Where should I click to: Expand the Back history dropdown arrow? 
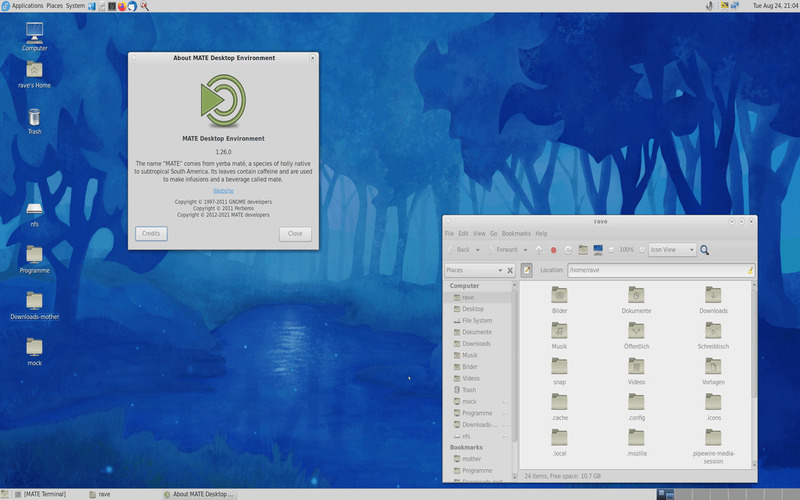click(x=478, y=250)
